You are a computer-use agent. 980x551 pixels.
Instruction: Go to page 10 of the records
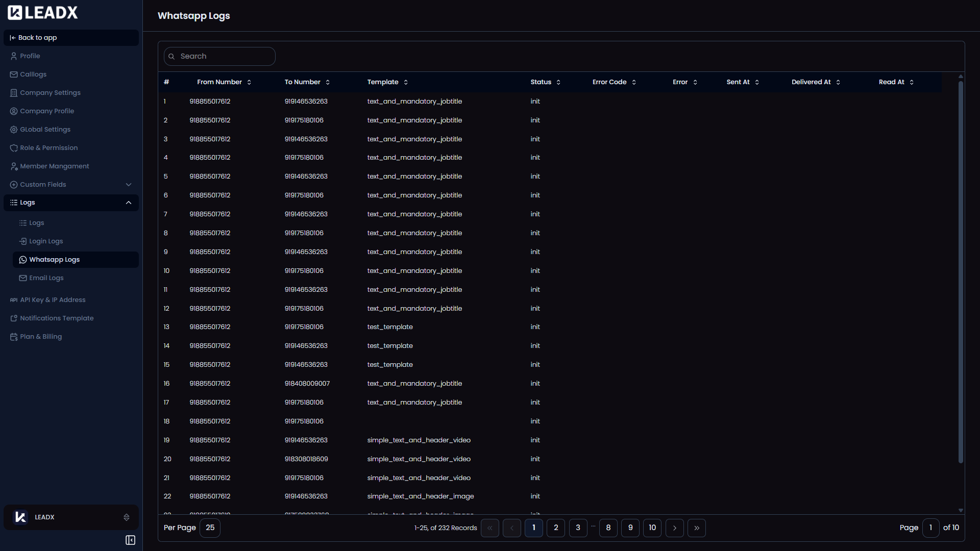(x=652, y=528)
